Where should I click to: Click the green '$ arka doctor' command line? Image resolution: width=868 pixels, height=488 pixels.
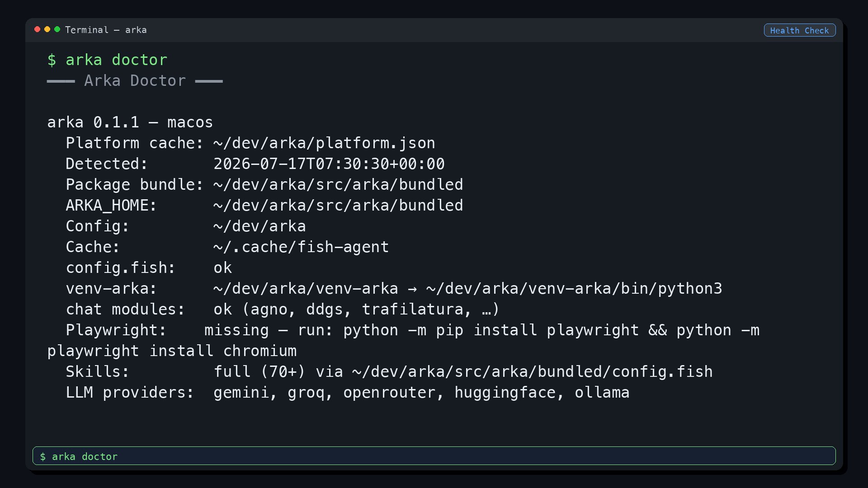click(x=107, y=60)
